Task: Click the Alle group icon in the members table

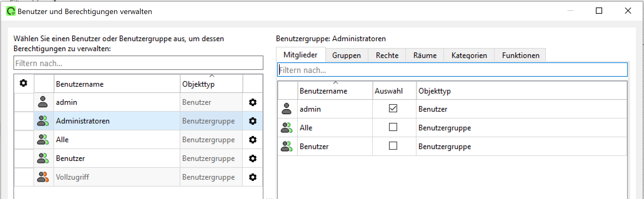Action: (x=287, y=128)
